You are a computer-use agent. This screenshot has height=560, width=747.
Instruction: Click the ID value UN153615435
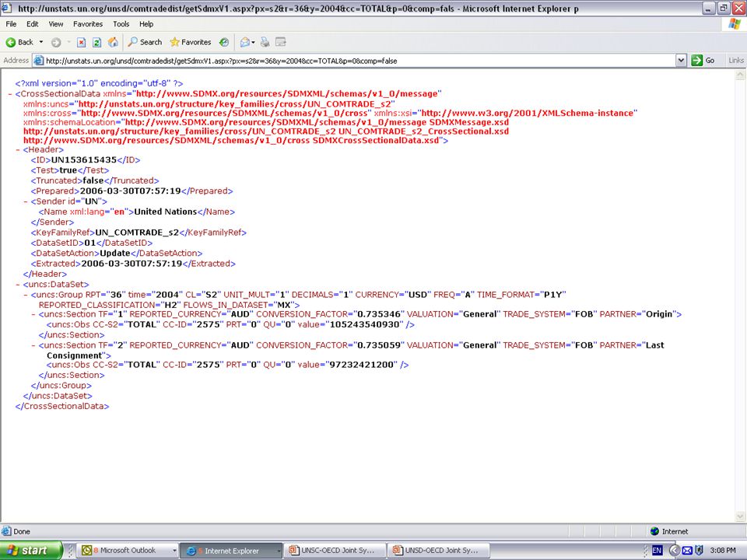click(84, 160)
